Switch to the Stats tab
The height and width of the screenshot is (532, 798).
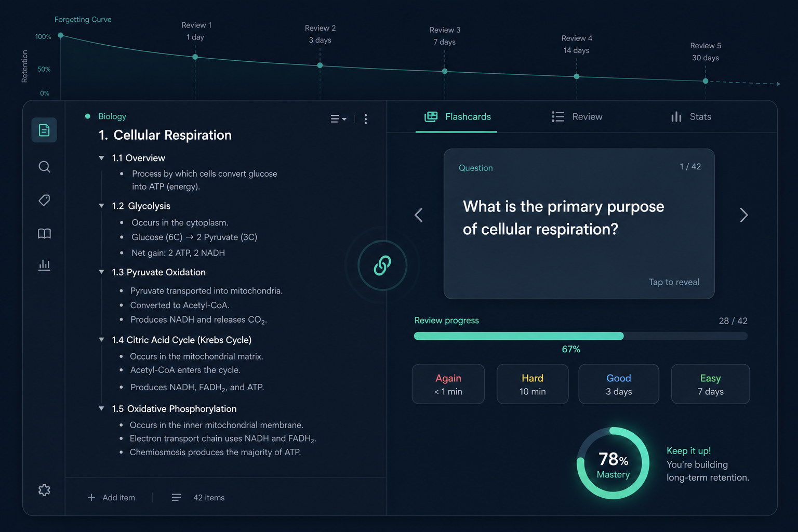(x=690, y=117)
